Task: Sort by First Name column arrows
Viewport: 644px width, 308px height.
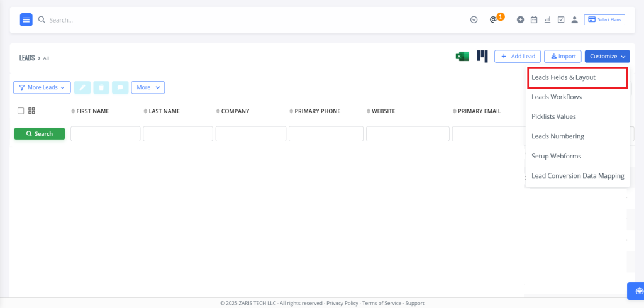Action: pyautogui.click(x=74, y=111)
